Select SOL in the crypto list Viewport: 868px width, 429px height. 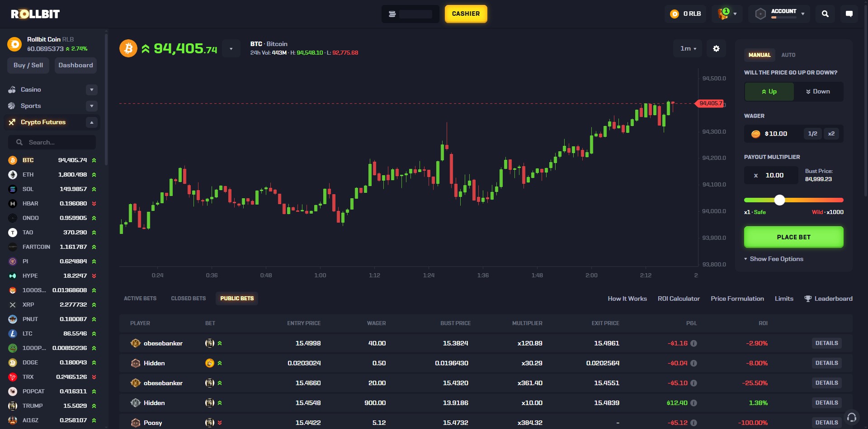52,189
